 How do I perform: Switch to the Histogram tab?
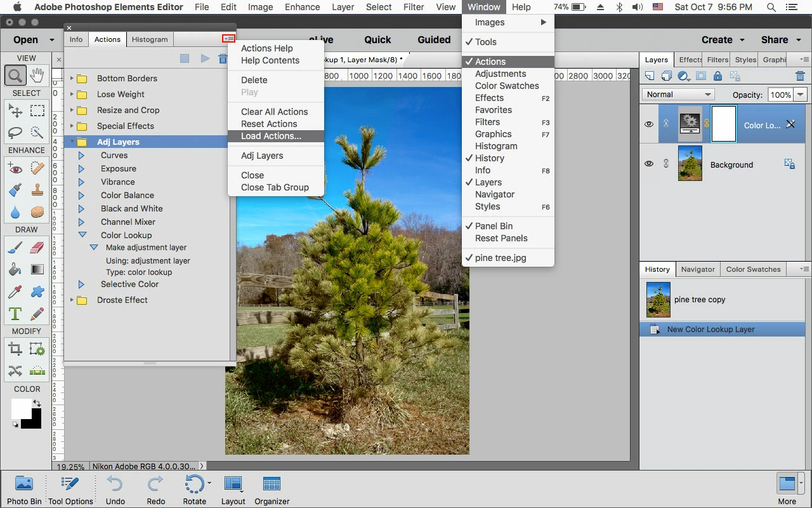click(x=150, y=39)
